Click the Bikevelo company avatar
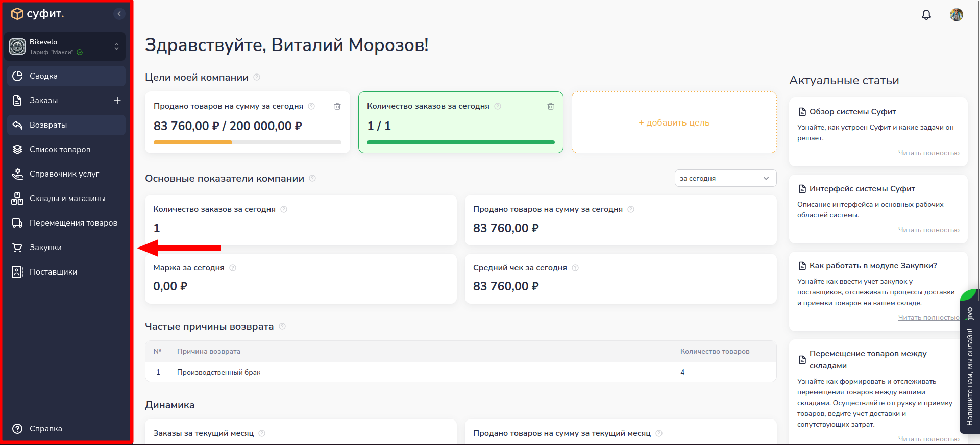Screen dimensions: 980x445 tap(17, 46)
